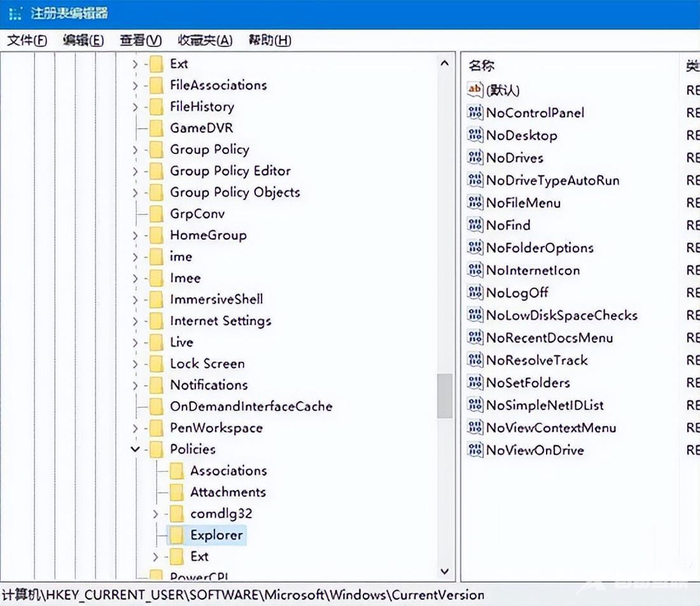Image resolution: width=700 pixels, height=606 pixels.
Task: Expand the Group Policy Editor key
Action: [136, 171]
